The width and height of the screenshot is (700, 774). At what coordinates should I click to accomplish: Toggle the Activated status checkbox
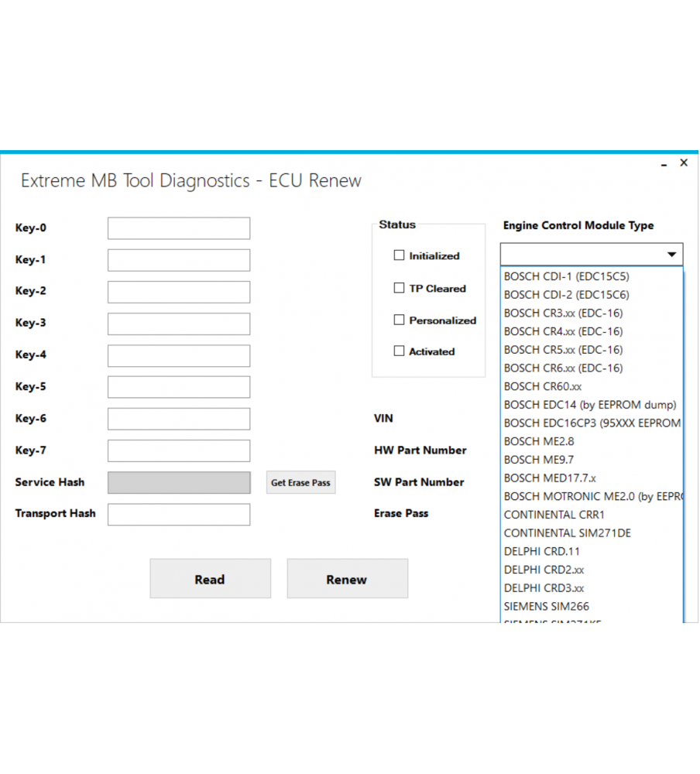(x=400, y=351)
